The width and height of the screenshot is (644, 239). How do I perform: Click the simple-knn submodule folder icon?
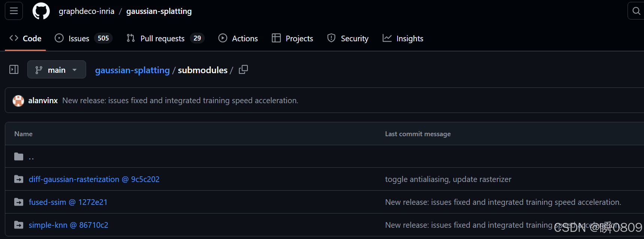(x=19, y=225)
